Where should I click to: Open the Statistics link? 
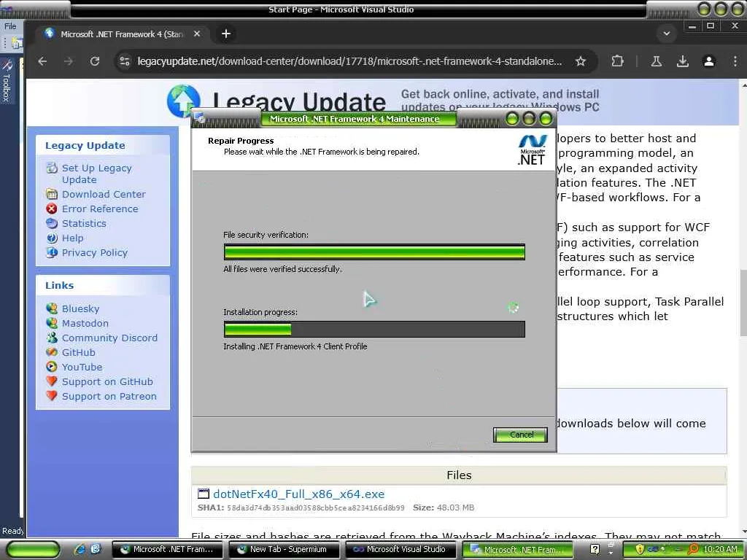[84, 223]
